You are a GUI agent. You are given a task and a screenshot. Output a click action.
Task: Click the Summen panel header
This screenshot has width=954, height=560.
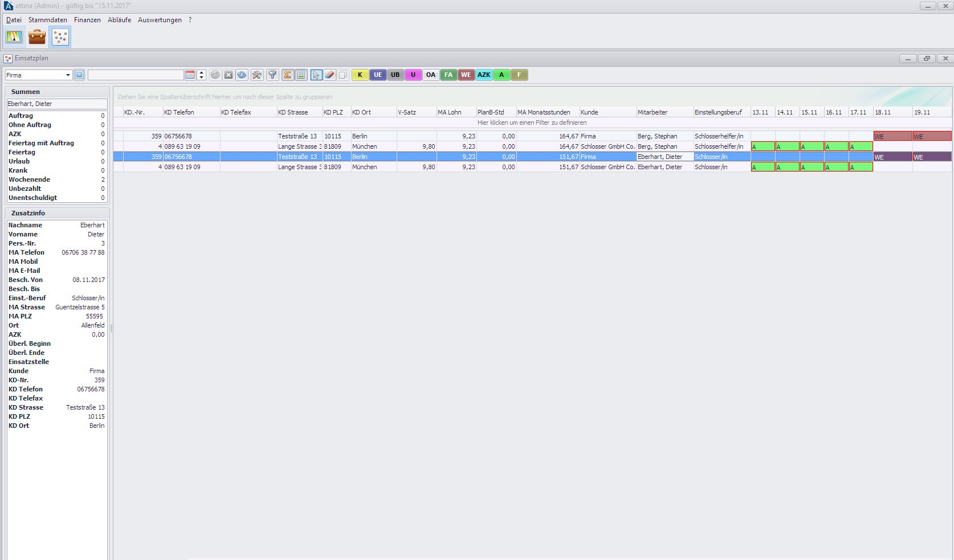pyautogui.click(x=57, y=92)
